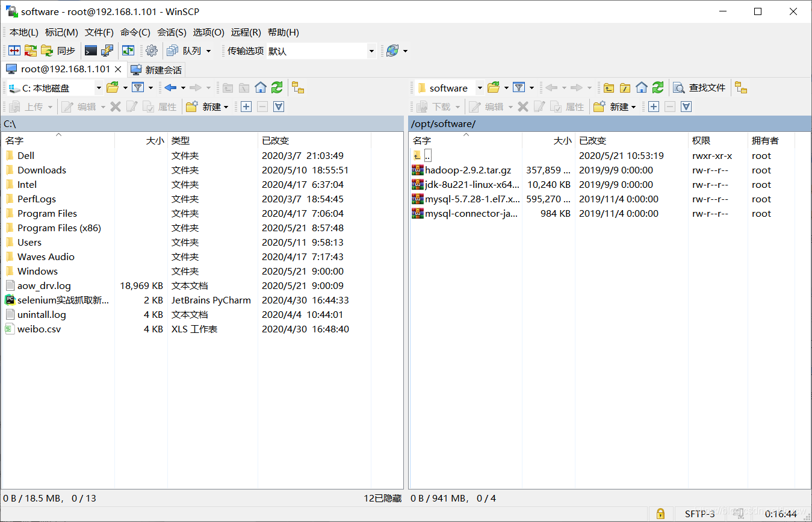This screenshot has height=522, width=812.
Task: Click the local panel blue back arrow
Action: pyautogui.click(x=170, y=88)
